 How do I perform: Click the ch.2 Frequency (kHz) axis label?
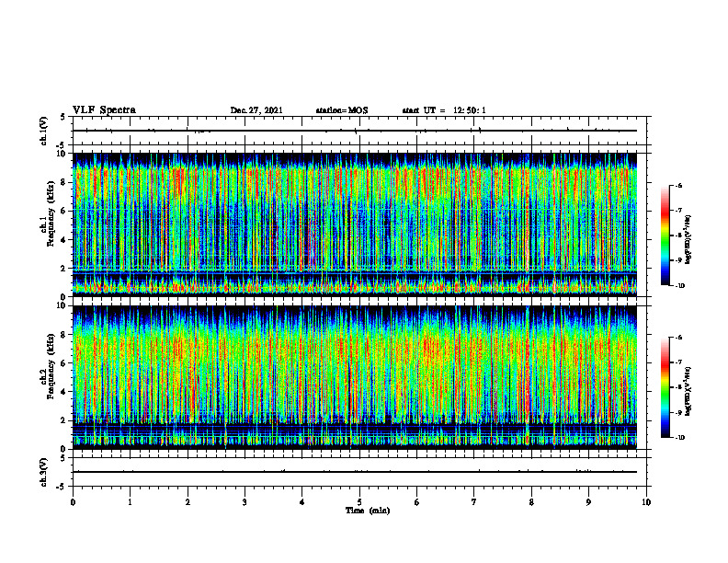pos(48,366)
